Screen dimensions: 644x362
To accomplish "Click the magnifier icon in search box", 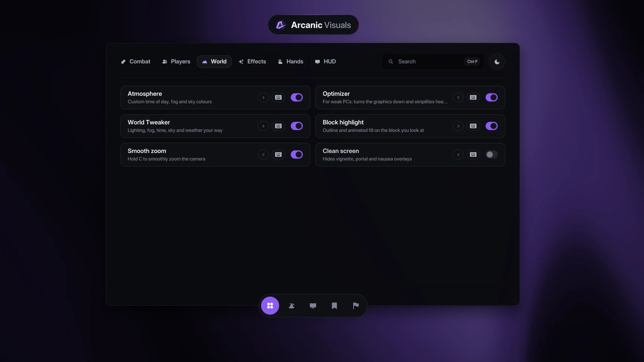I will pyautogui.click(x=391, y=62).
